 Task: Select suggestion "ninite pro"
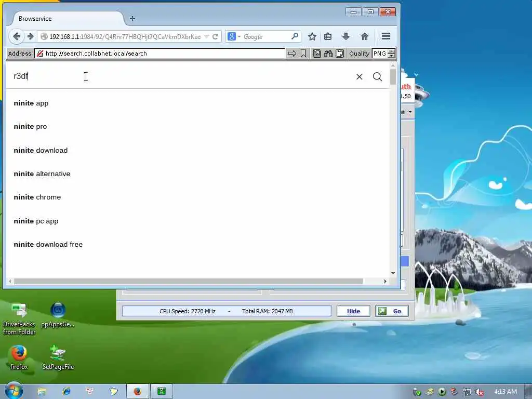30,127
